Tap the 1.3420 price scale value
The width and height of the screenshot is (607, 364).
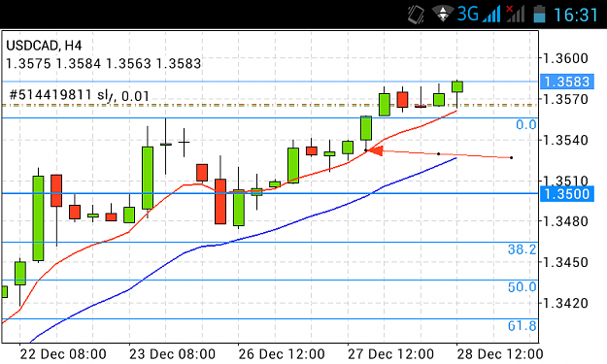(x=565, y=303)
